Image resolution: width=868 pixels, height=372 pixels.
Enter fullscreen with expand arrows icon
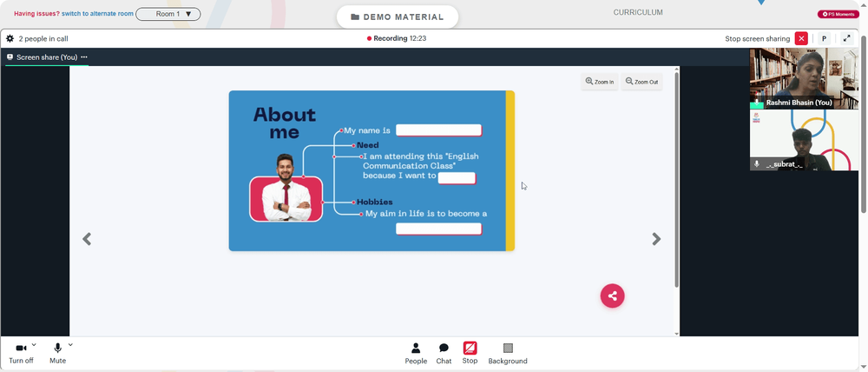(847, 39)
